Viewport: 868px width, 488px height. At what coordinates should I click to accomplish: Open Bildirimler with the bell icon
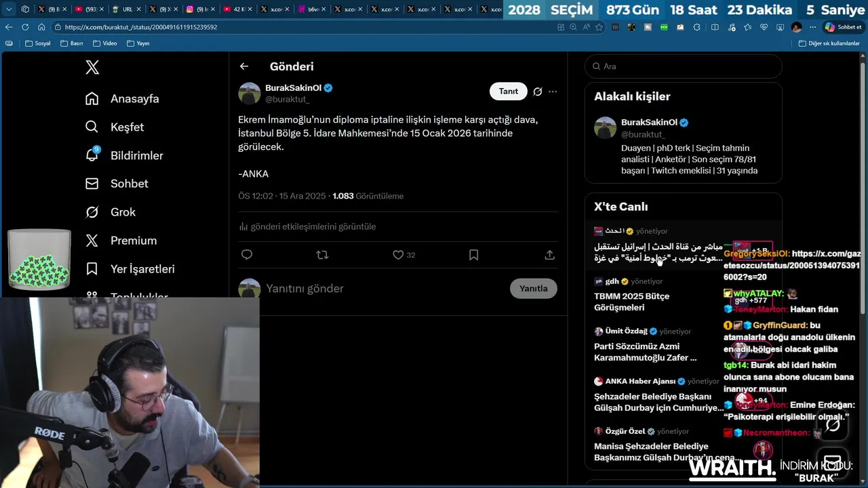pos(124,155)
